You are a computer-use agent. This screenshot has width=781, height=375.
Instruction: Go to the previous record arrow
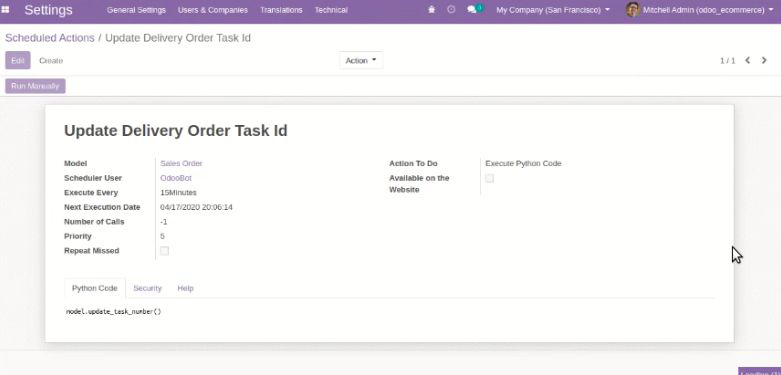click(x=748, y=60)
